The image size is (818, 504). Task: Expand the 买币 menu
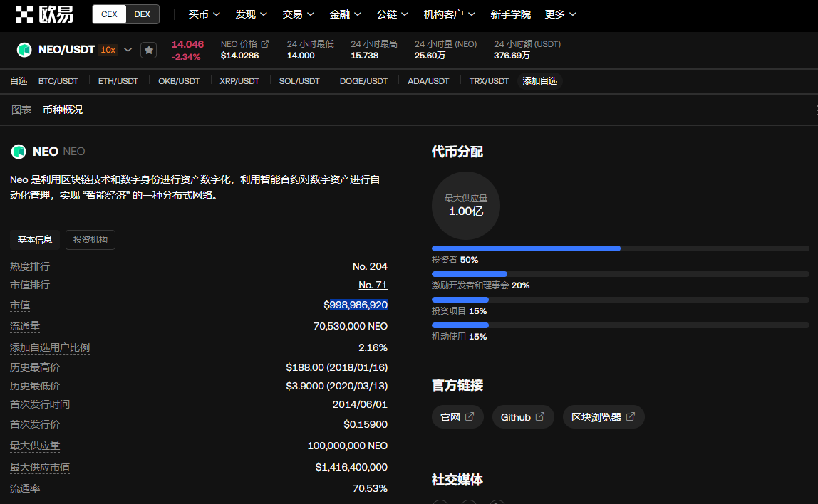click(x=204, y=15)
